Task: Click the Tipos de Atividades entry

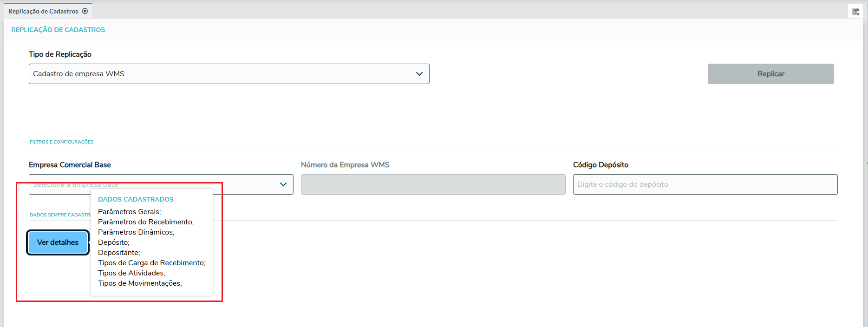Action: point(131,273)
